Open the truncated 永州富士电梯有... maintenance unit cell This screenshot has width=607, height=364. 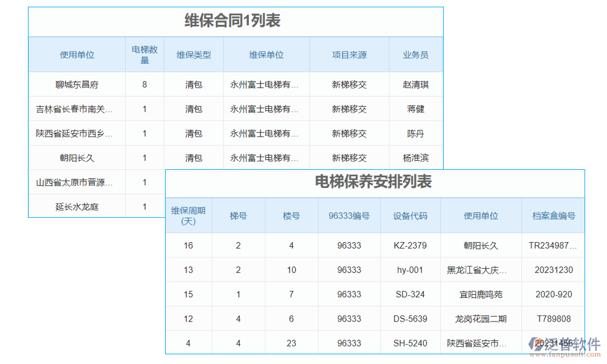[x=266, y=84]
